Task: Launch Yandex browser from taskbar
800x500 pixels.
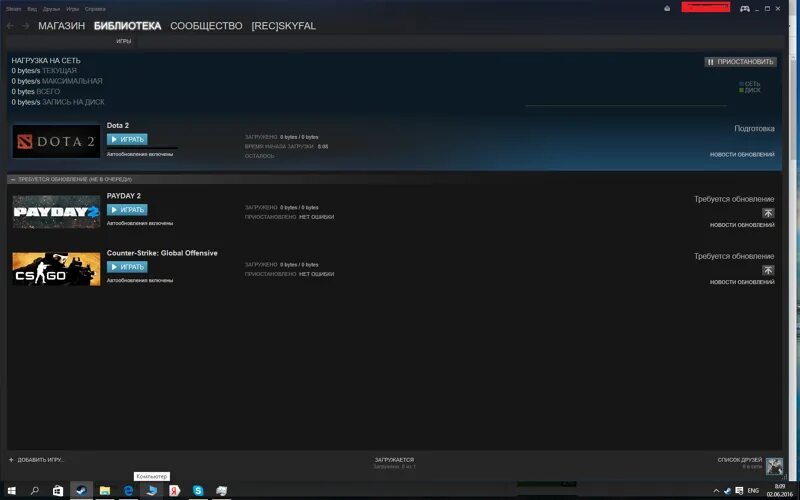Action: click(x=174, y=490)
